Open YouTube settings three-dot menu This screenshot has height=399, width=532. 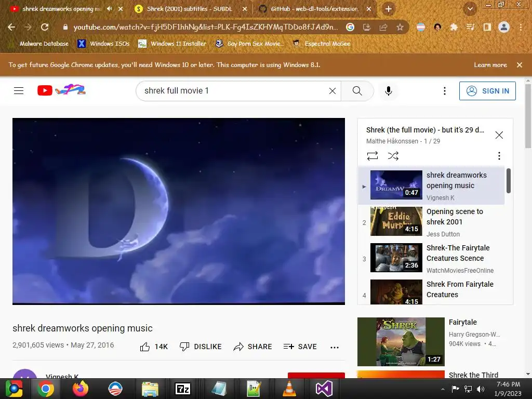tap(445, 90)
